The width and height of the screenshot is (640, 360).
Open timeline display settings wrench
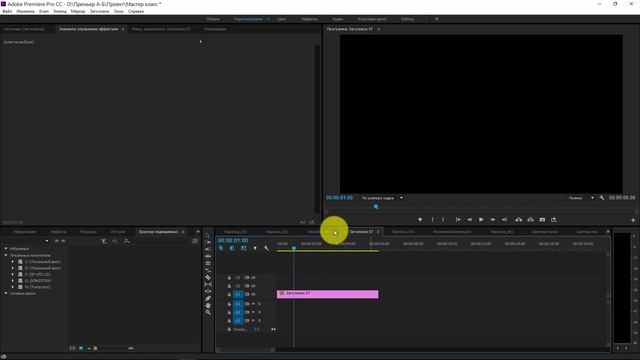(267, 248)
